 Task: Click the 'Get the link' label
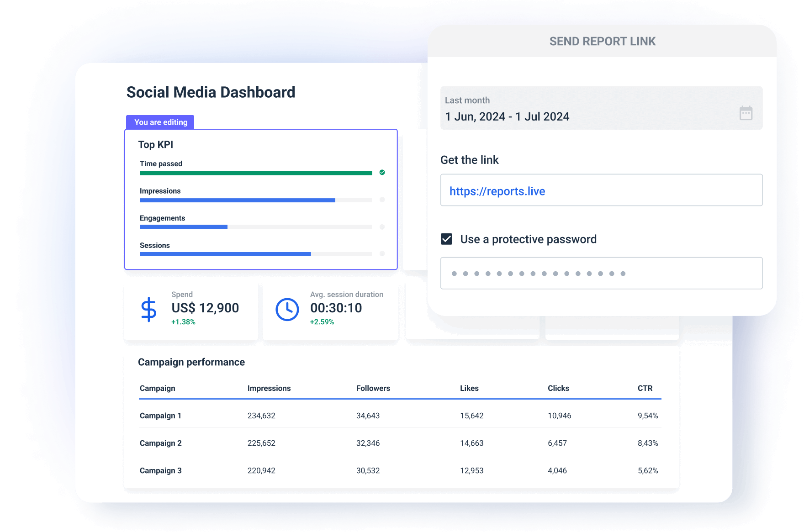tap(469, 160)
